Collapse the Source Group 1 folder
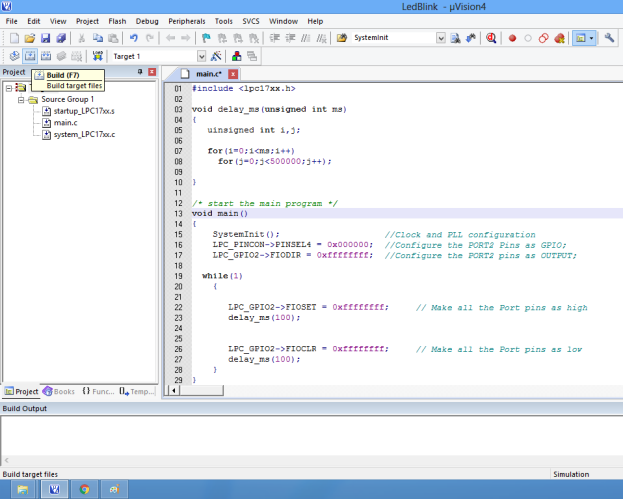This screenshot has height=500, width=623. pyautogui.click(x=21, y=99)
